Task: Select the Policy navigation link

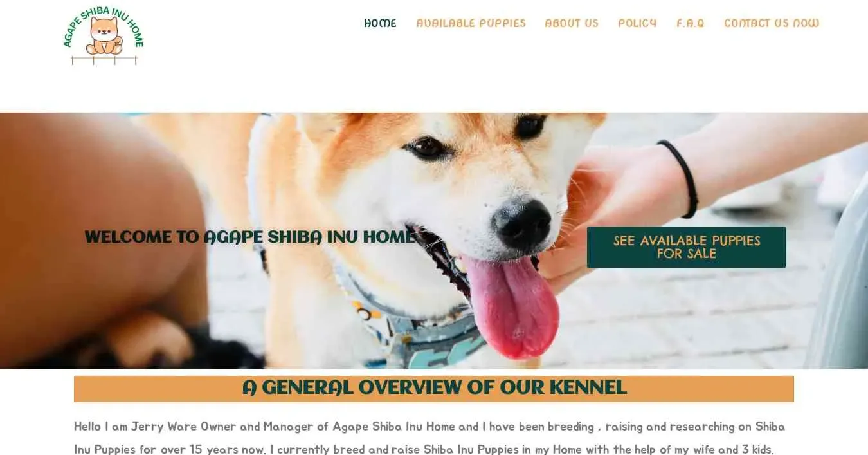Action: click(x=637, y=23)
